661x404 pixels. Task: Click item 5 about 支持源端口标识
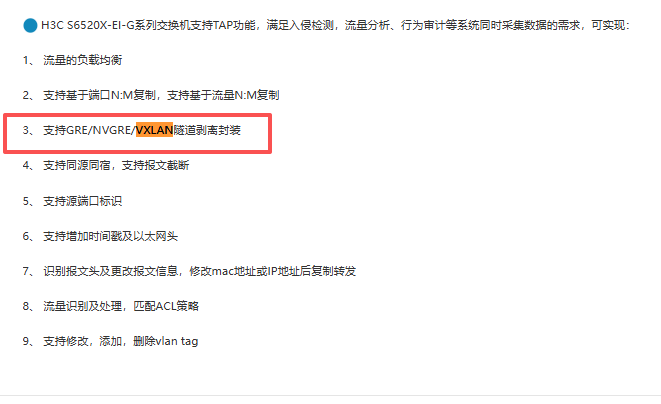coord(73,201)
